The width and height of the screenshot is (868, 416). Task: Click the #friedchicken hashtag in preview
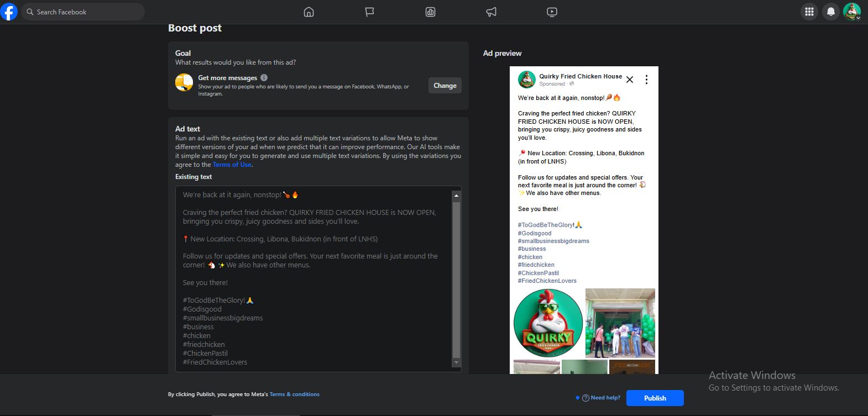[x=536, y=265]
